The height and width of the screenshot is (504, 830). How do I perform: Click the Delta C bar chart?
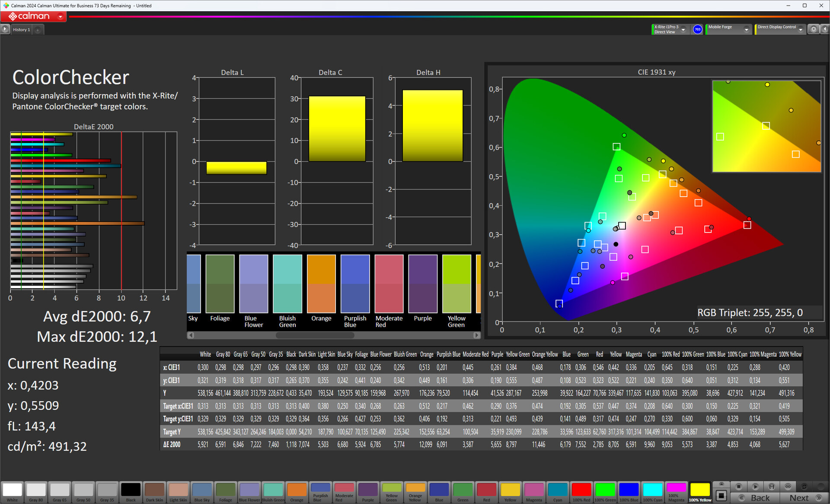click(x=337, y=161)
